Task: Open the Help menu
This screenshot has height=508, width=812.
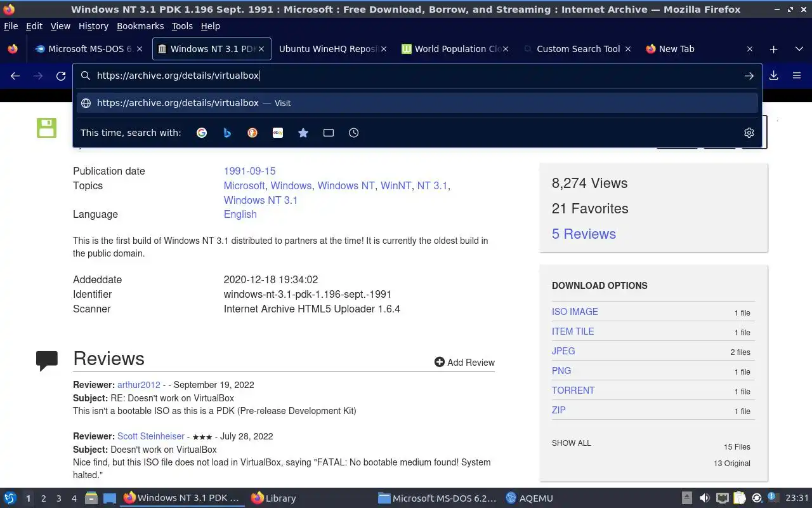Action: point(211,26)
